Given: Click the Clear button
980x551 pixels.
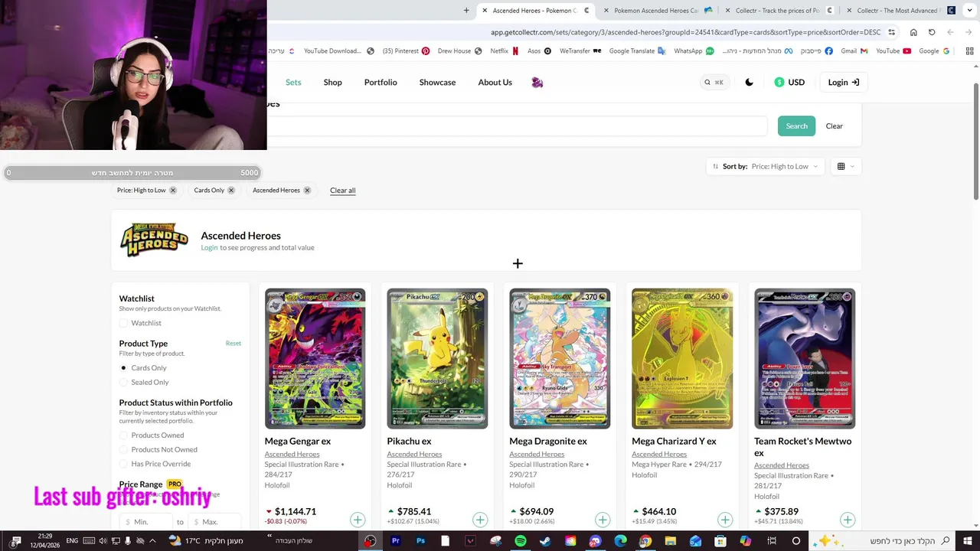Looking at the screenshot, I should click(x=834, y=126).
